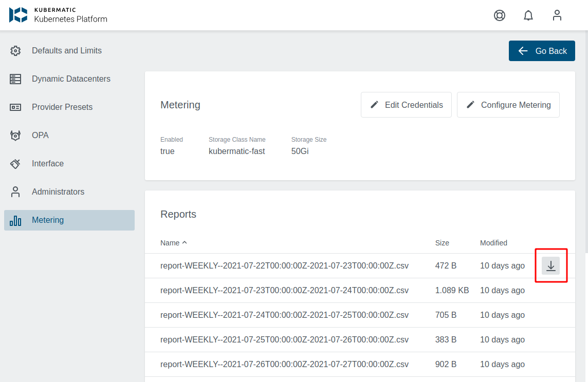Open Configure Metering
Image resolution: width=588 pixels, height=382 pixels.
point(508,104)
